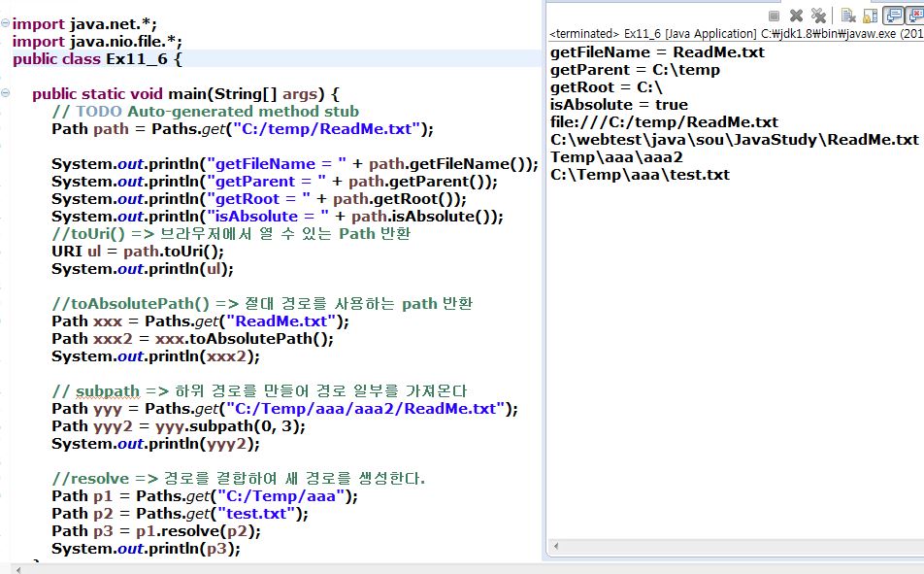
Task: Click Remove Launch icon in the console
Action: pyautogui.click(x=796, y=16)
